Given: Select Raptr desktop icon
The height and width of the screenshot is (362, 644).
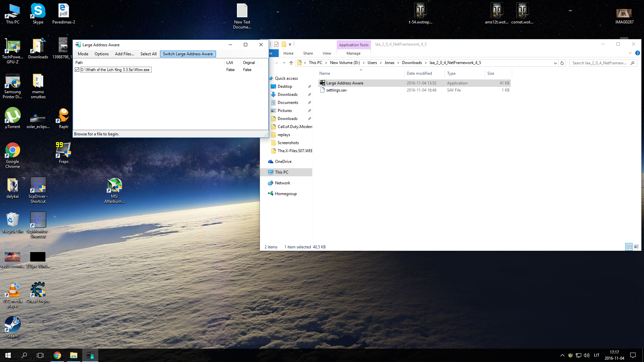Looking at the screenshot, I should (63, 118).
